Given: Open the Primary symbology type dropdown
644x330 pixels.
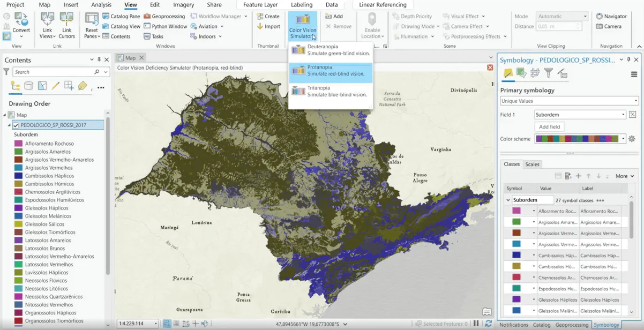Looking at the screenshot, I should (569, 101).
